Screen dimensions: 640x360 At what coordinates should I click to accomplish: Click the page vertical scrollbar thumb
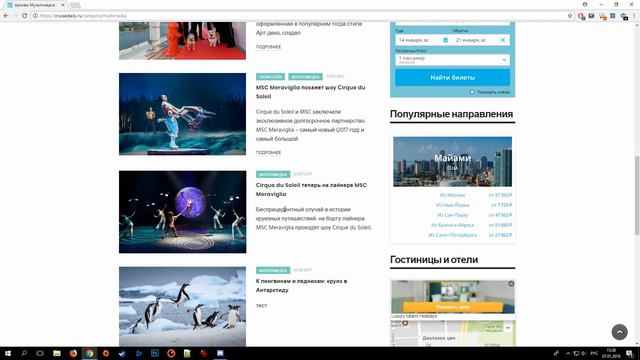tap(636, 195)
